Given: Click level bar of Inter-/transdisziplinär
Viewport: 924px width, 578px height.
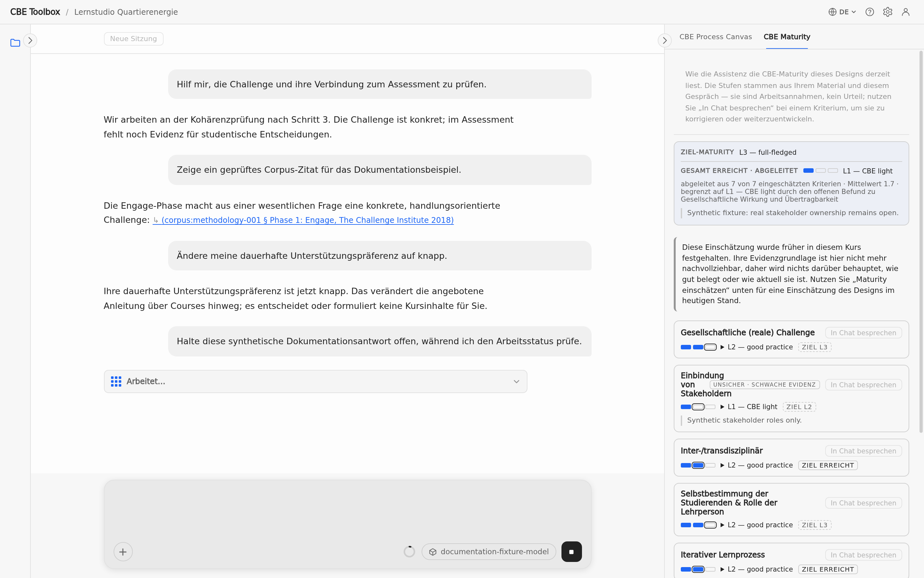Looking at the screenshot, I should [698, 465].
